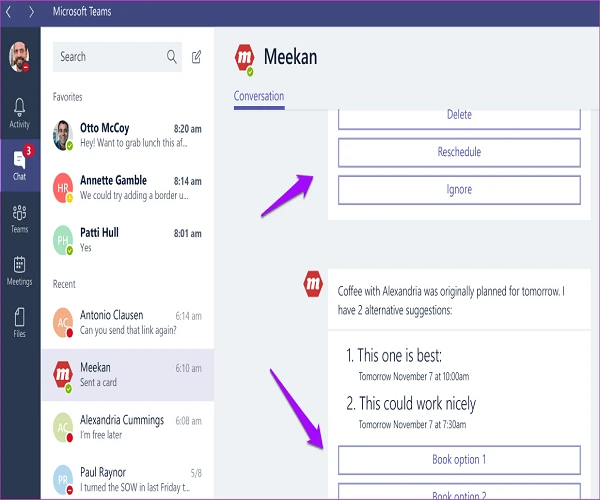This screenshot has width=600, height=500.
Task: Select the Conversation tab
Action: 259,97
